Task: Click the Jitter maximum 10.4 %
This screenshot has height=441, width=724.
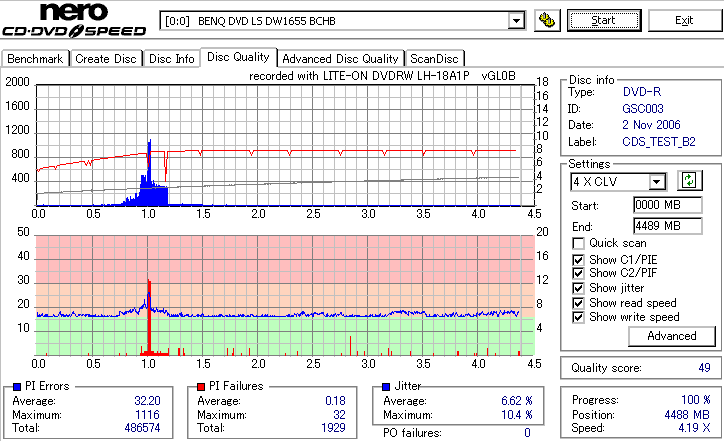Action: coord(517,415)
